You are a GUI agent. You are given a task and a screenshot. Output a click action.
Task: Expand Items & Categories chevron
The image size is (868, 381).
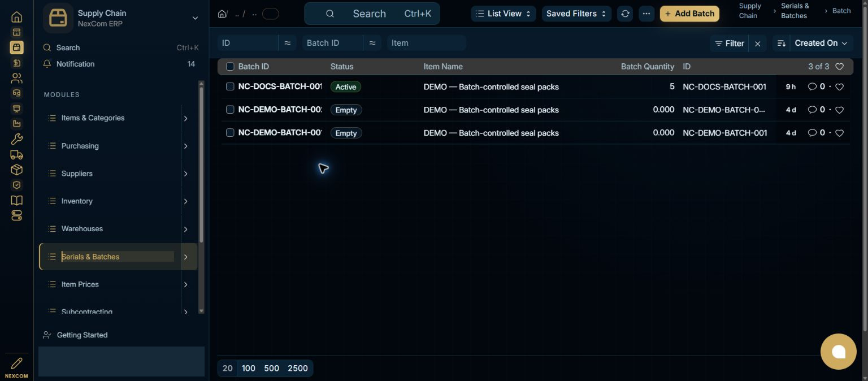[x=186, y=119]
